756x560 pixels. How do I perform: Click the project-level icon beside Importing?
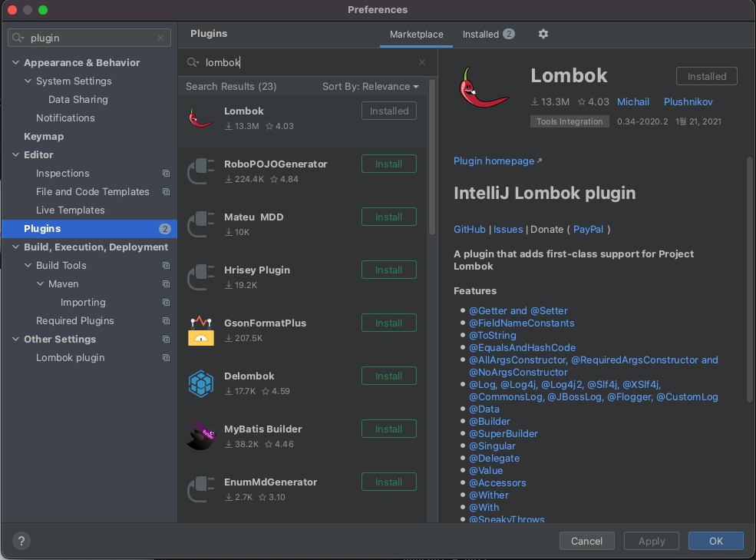coord(166,302)
